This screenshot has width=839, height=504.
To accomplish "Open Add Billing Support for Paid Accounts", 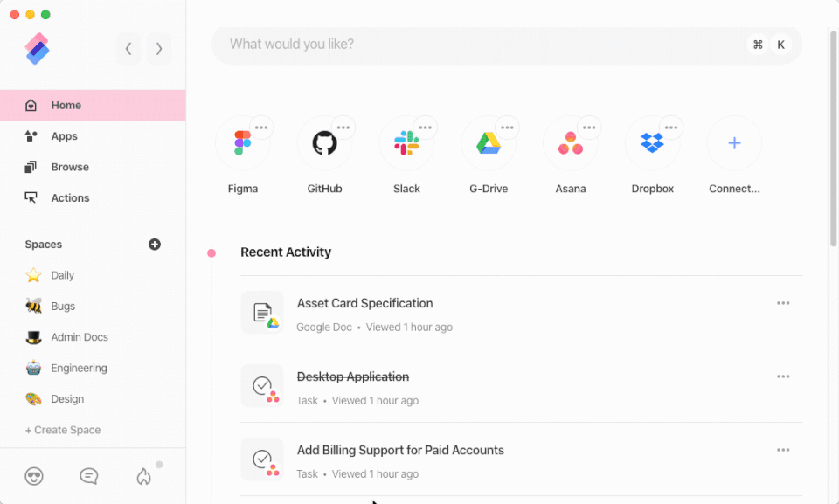I will (x=521, y=459).
